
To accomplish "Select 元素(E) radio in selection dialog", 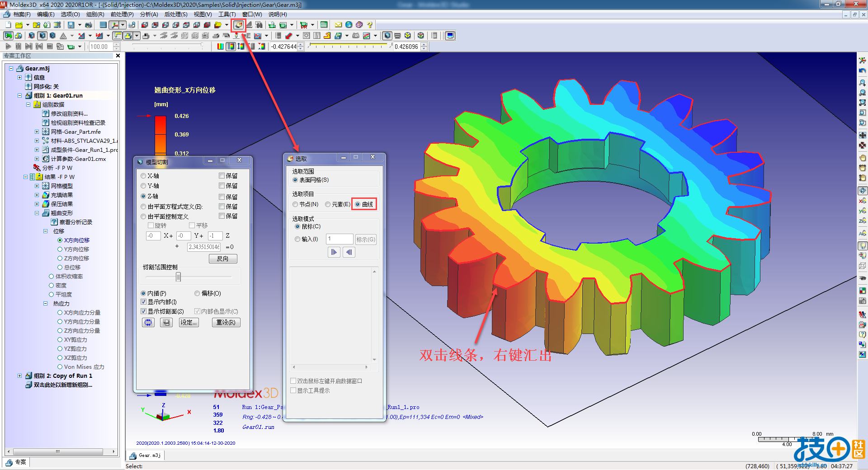I will [x=328, y=204].
